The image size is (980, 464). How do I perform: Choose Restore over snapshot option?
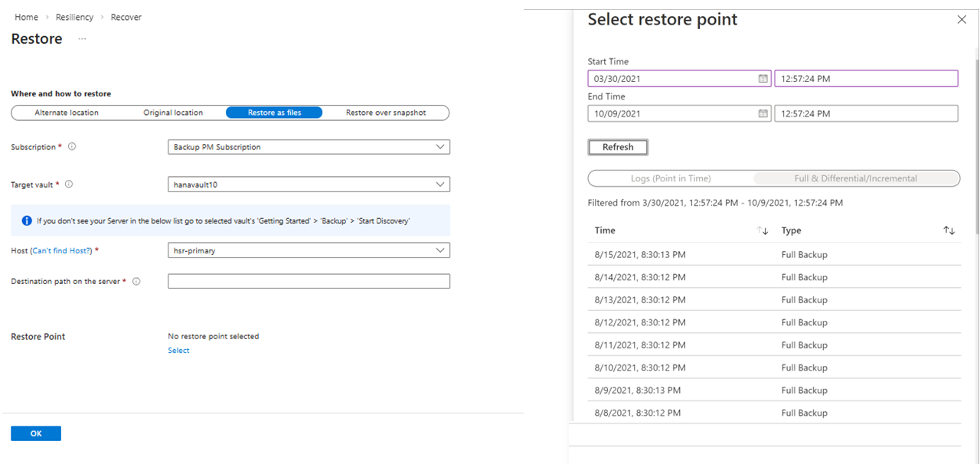[386, 113]
